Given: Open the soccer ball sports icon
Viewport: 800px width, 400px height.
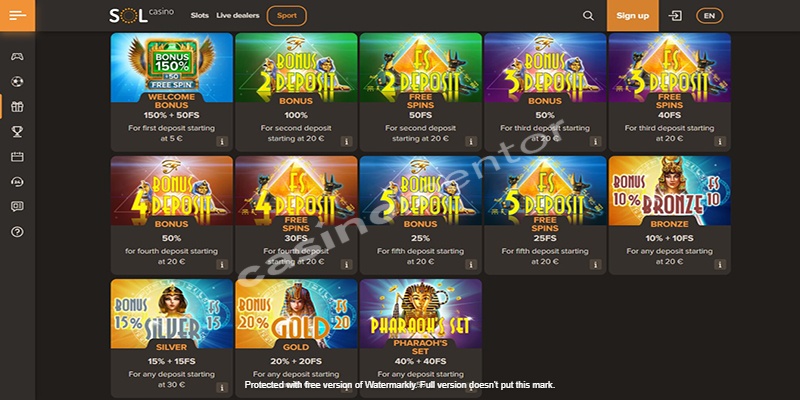Looking at the screenshot, I should 17,82.
